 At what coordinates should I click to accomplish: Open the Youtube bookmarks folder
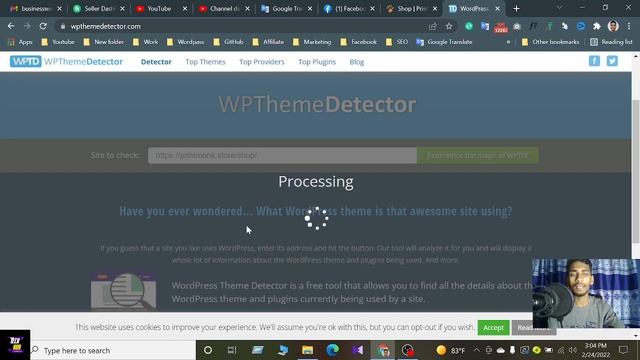pos(58,42)
